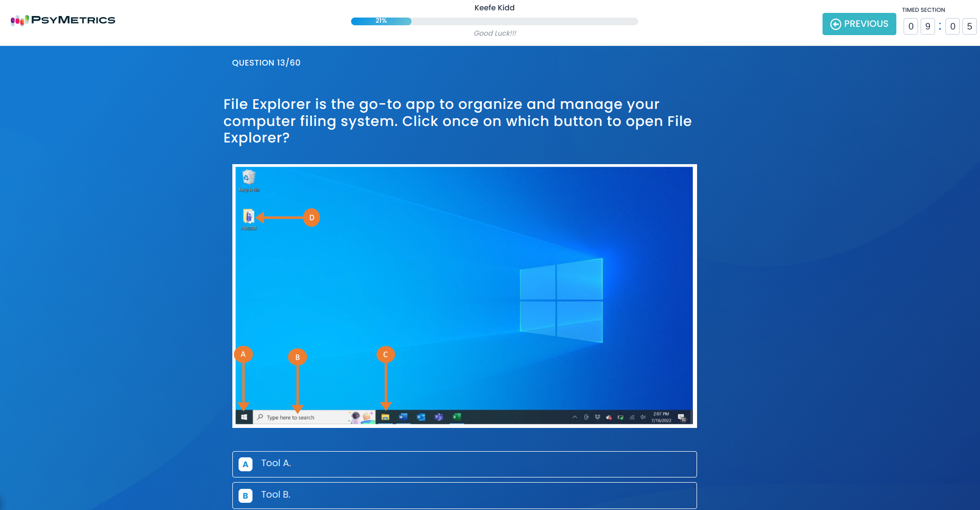
Task: Open the Recycle Bin desktop icon
Action: click(x=249, y=178)
